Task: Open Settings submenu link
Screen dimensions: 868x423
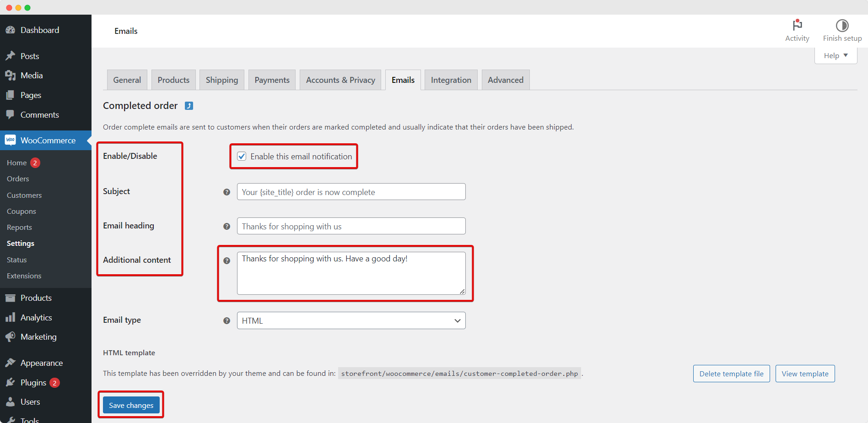Action: (21, 244)
